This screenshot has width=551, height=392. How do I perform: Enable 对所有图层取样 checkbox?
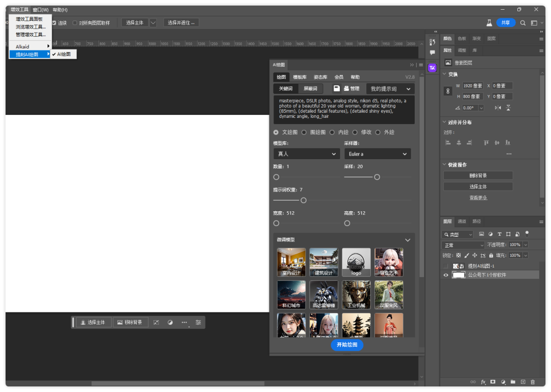[75, 23]
